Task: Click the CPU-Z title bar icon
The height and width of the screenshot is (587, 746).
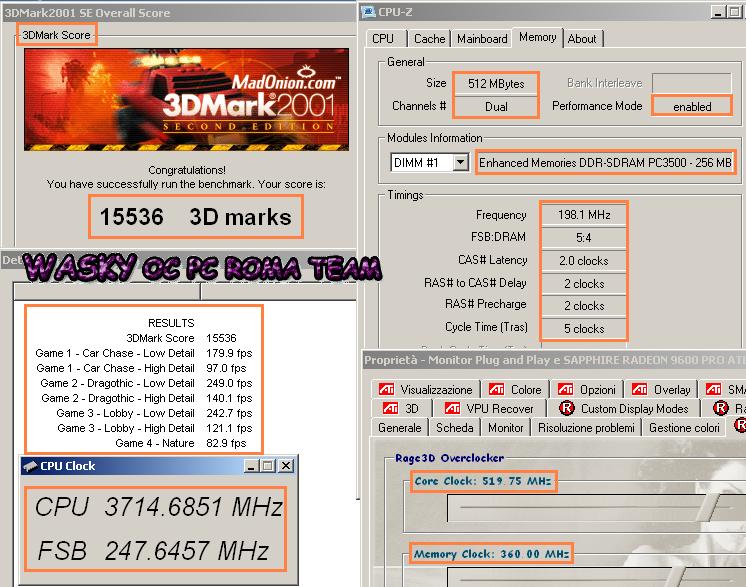Action: (368, 12)
